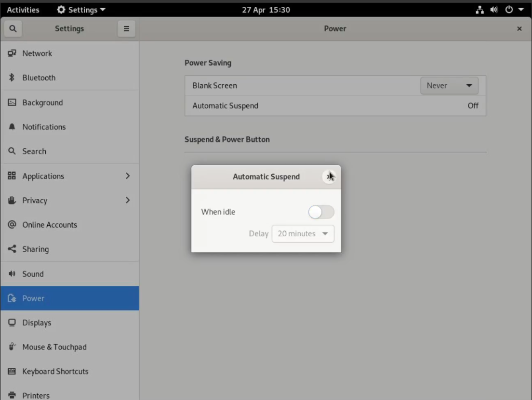This screenshot has height=400, width=532.
Task: Click the clock showing 27 Apr 15:30
Action: [x=266, y=10]
